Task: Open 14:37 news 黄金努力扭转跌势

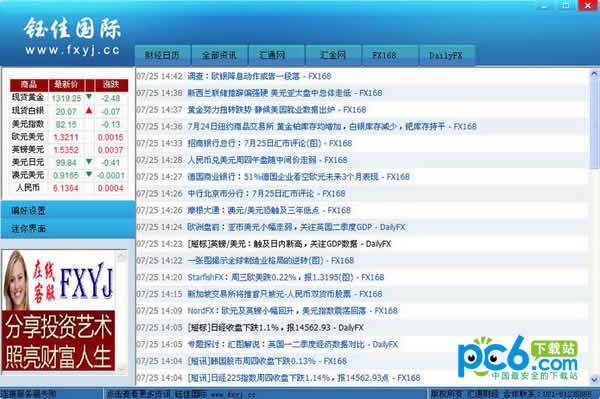Action: tap(277, 110)
